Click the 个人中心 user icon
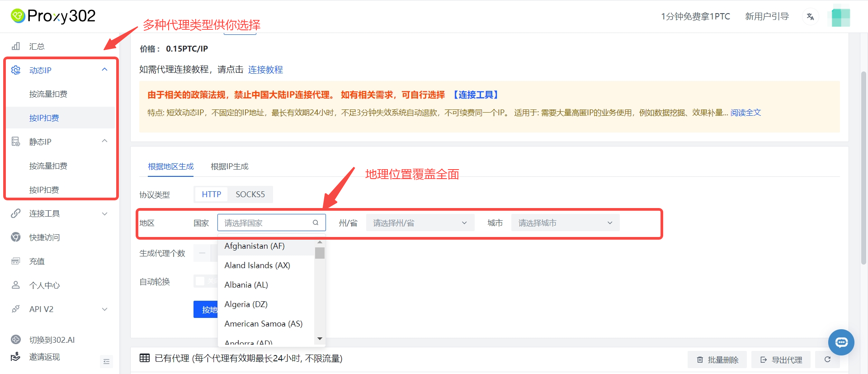 coord(16,285)
